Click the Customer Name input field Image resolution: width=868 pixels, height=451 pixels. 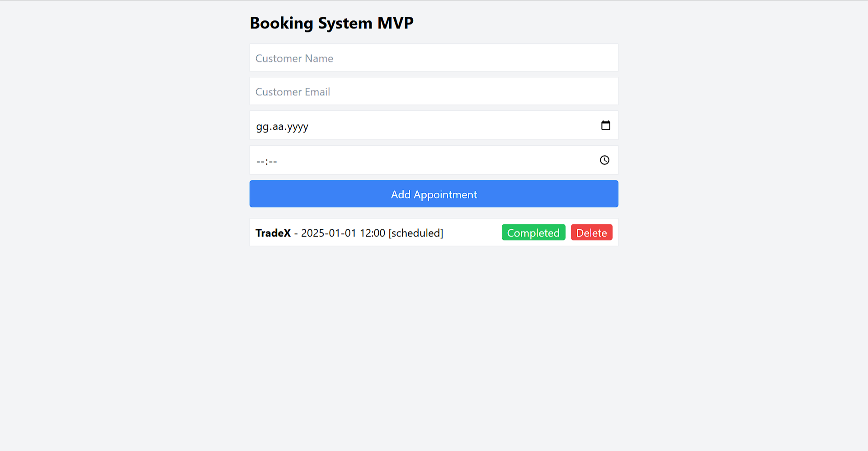tap(434, 58)
